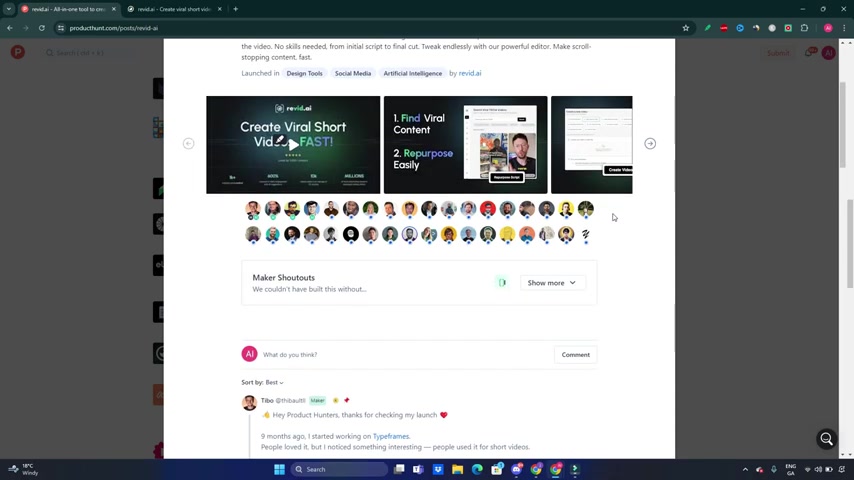The image size is (854, 480).
Task: Open the black circular logo avatar in the second row
Action: pyautogui.click(x=351, y=234)
